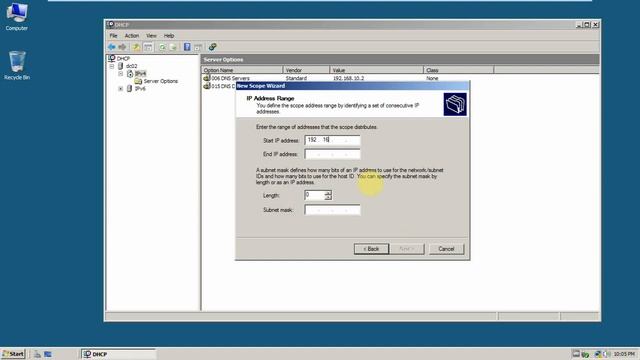Click the disabled Next button in the wizard

click(x=407, y=249)
